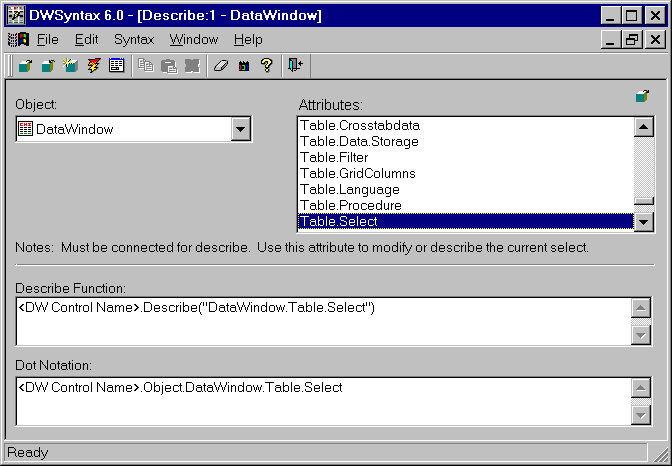Screen dimensions: 672x466
Task: Click the eraser clear toolbar icon
Action: coord(221,66)
